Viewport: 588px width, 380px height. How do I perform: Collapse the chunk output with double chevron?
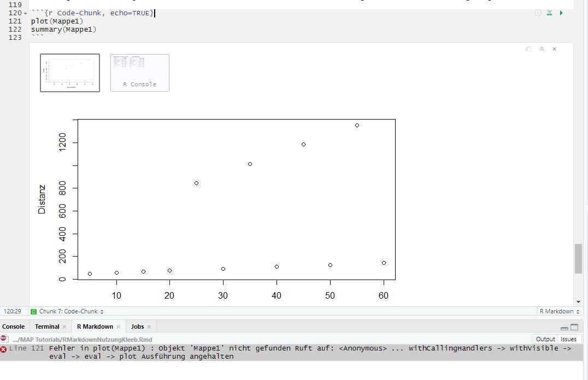click(x=542, y=49)
